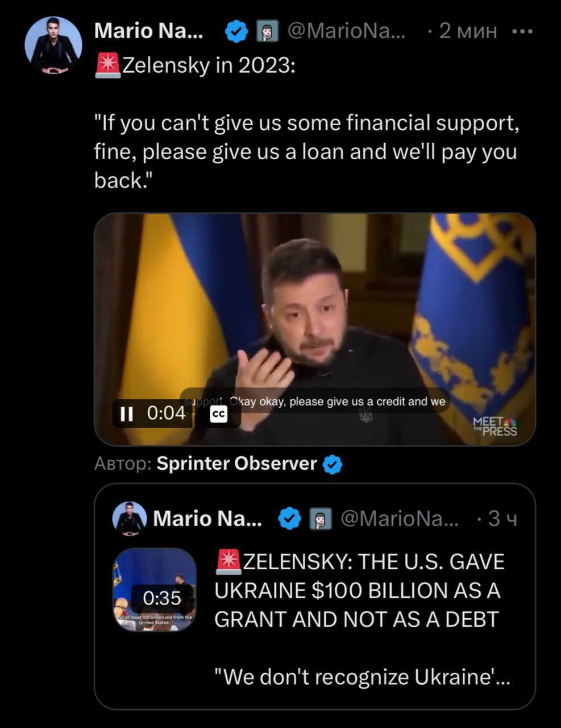Click the verified badge next to Sprinter Observer
561x728 pixels.
tap(333, 465)
